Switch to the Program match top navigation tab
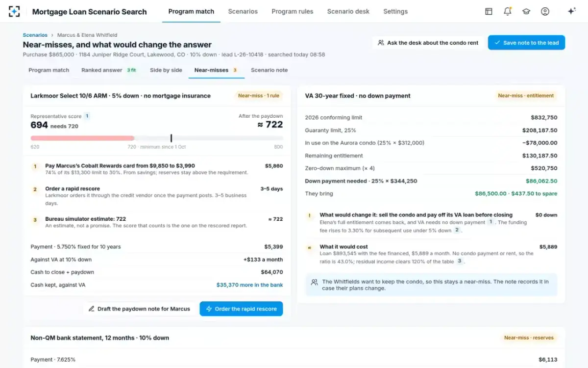The width and height of the screenshot is (588, 368). coord(191,11)
